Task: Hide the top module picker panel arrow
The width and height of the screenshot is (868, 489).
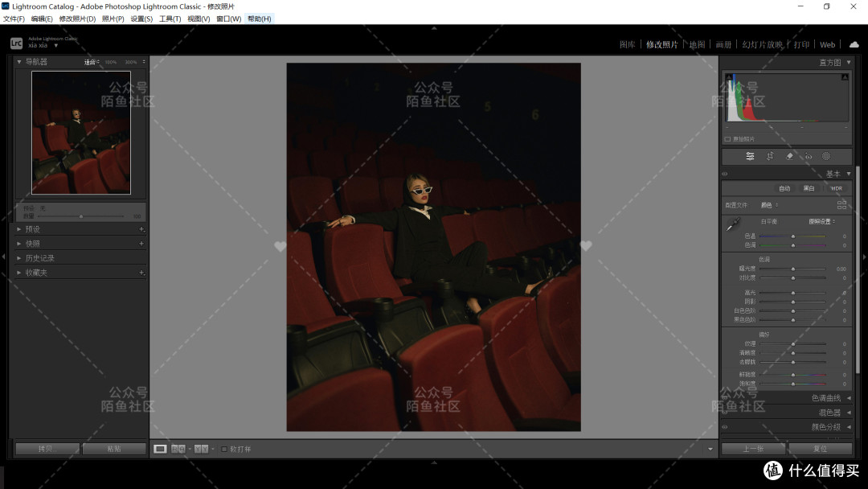Action: 434,27
